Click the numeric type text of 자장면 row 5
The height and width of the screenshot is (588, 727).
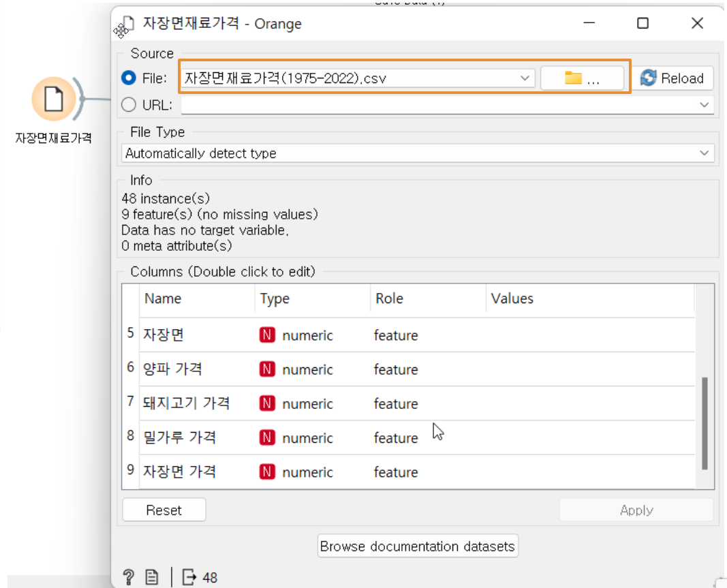click(308, 335)
